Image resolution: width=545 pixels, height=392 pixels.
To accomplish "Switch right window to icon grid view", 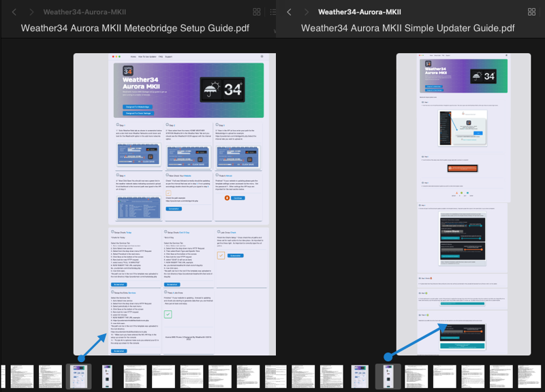I will point(531,12).
